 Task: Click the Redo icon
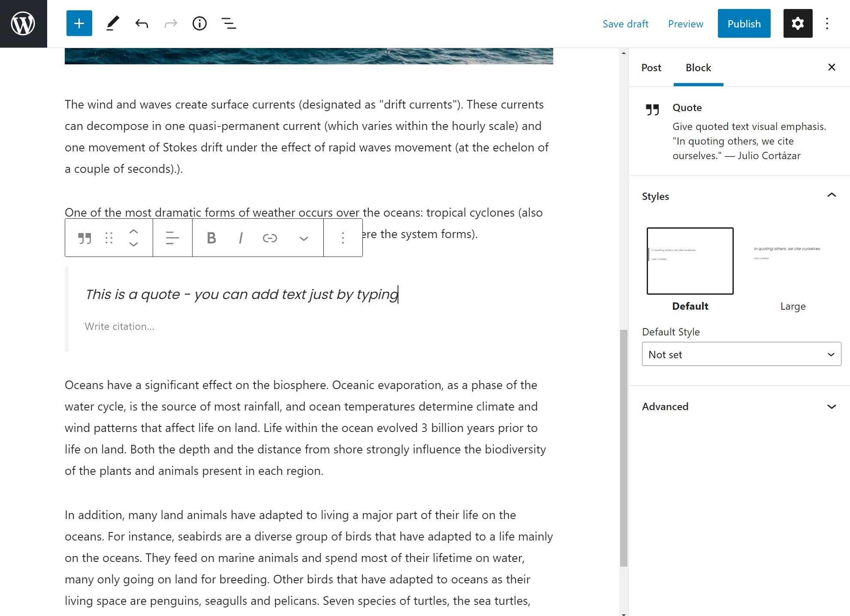click(170, 23)
